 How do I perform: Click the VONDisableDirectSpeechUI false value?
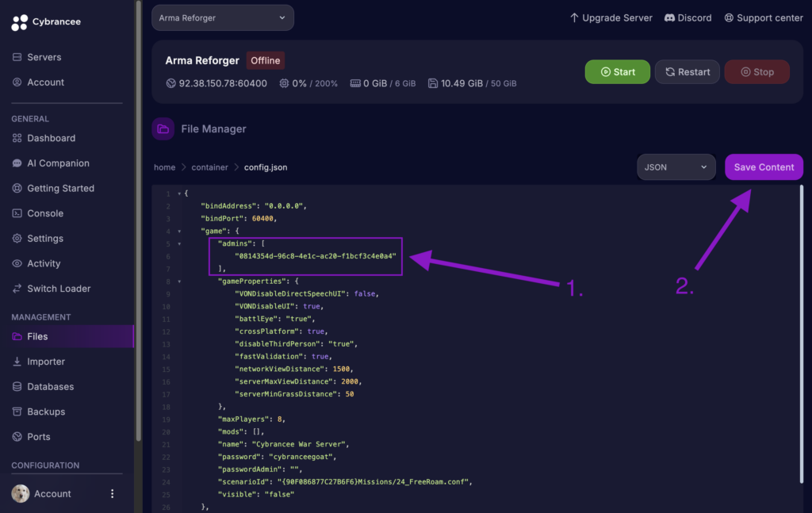click(365, 293)
